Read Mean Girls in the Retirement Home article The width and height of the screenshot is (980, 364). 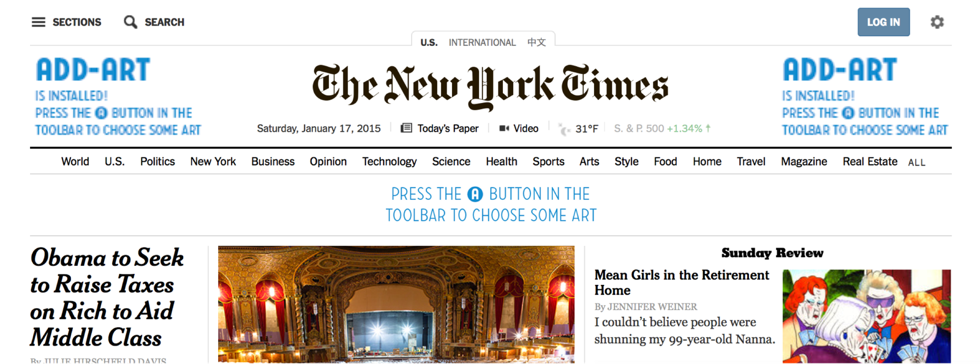click(682, 282)
